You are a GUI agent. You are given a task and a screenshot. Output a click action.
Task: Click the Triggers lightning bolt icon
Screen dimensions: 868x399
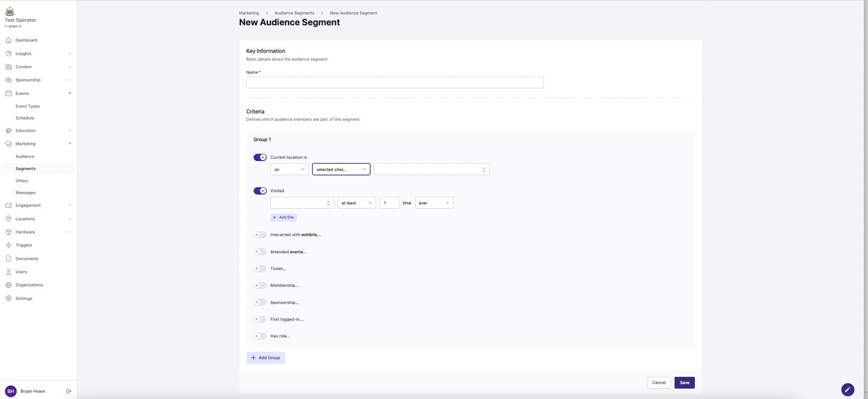[x=9, y=245]
